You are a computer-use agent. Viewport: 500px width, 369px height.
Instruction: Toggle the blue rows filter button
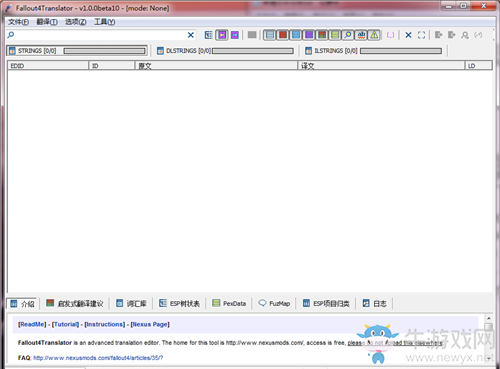(296, 35)
